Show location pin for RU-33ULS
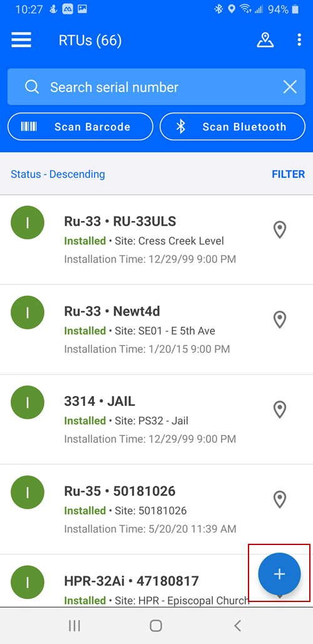 coord(280,229)
